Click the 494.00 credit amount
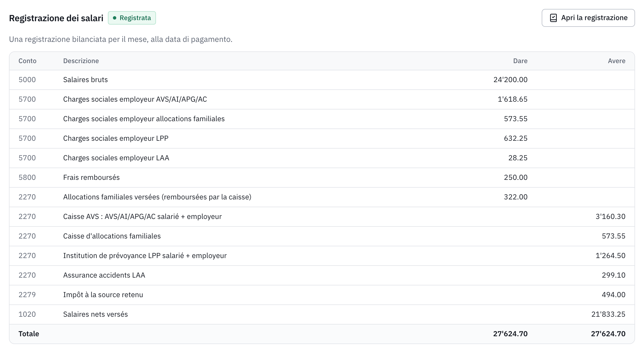Image resolution: width=644 pixels, height=353 pixels. pyautogui.click(x=614, y=295)
